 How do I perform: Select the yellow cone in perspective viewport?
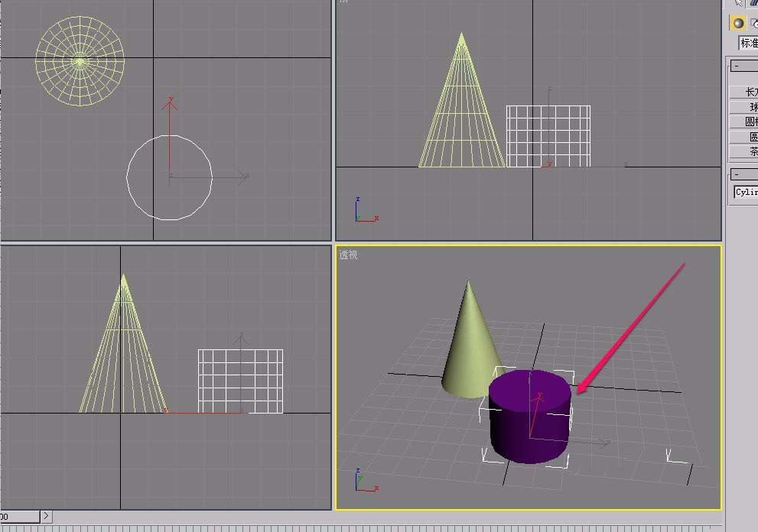click(467, 344)
